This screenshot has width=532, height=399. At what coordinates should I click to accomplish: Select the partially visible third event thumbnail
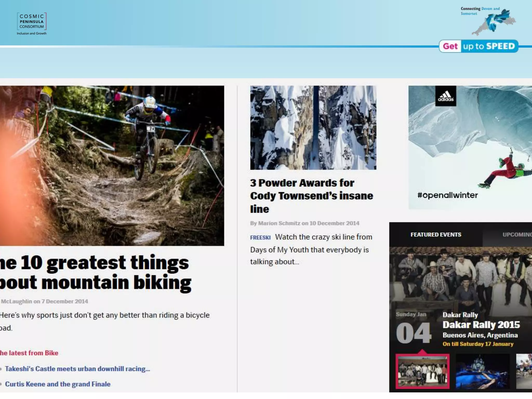click(524, 371)
